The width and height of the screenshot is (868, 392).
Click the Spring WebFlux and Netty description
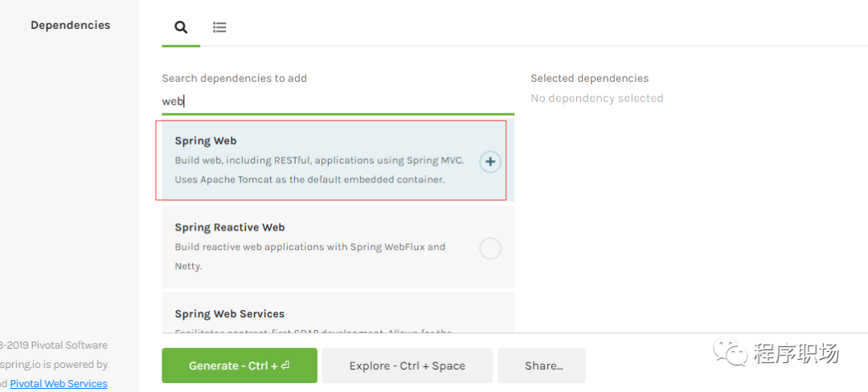(309, 247)
